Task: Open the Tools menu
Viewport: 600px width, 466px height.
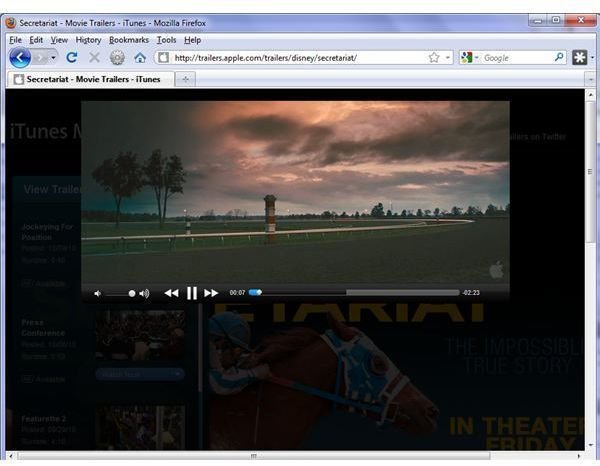Action: 166,40
